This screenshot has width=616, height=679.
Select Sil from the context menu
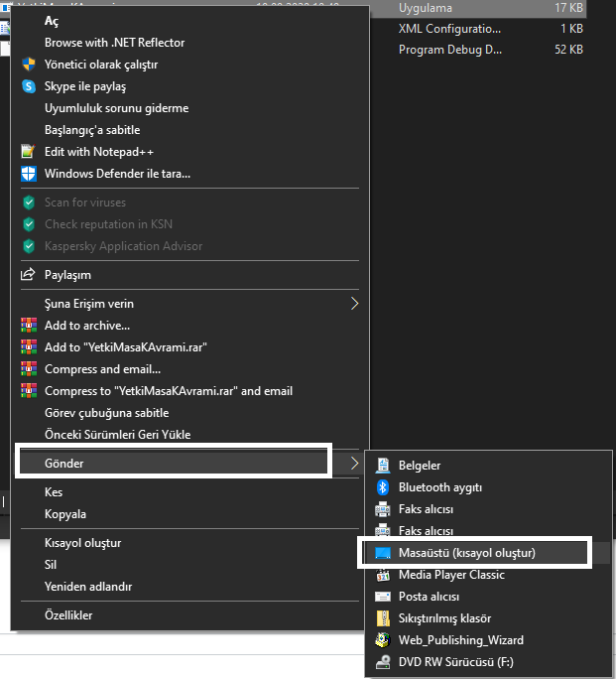pyautogui.click(x=51, y=565)
